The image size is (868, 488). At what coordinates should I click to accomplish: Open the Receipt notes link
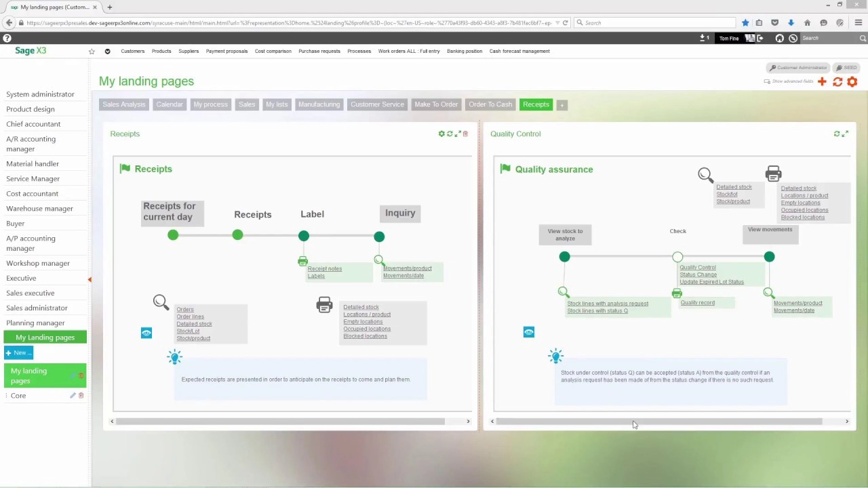(x=325, y=269)
